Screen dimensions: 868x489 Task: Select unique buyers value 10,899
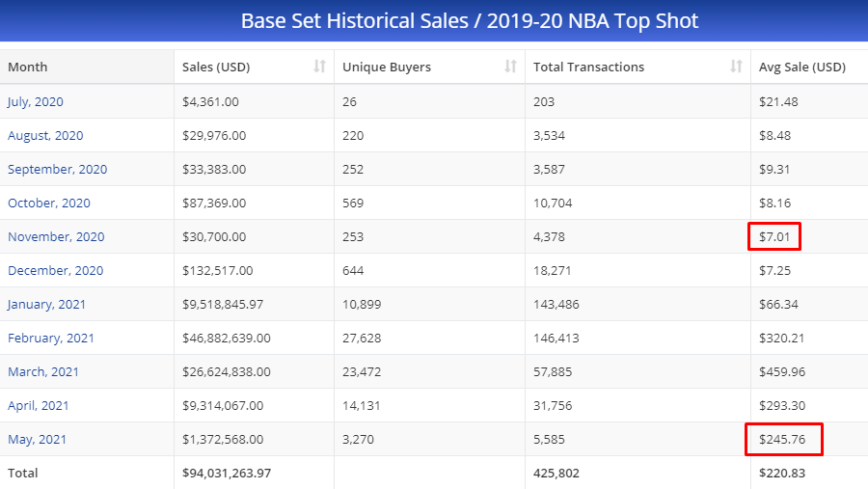(362, 305)
